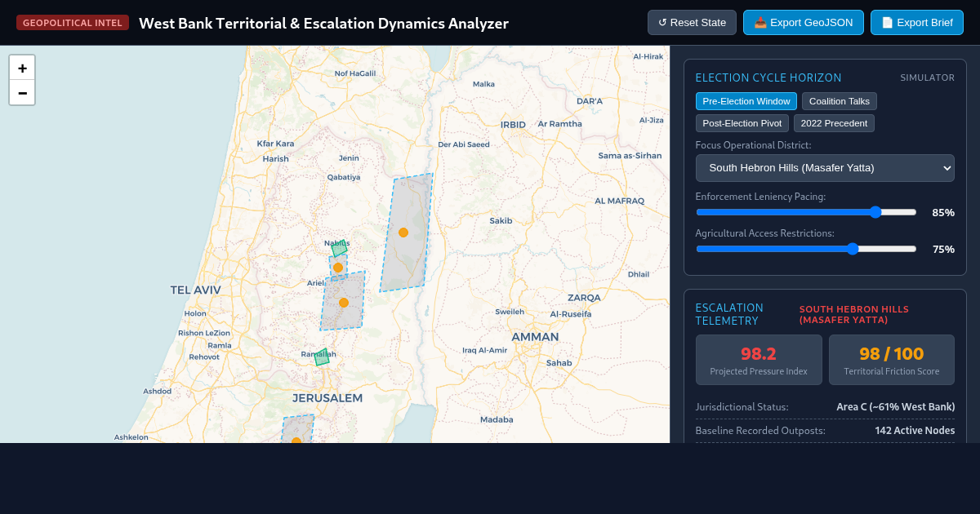Click orange marker near Ariel zone
Viewport: 980px width, 514px height.
pyautogui.click(x=344, y=303)
